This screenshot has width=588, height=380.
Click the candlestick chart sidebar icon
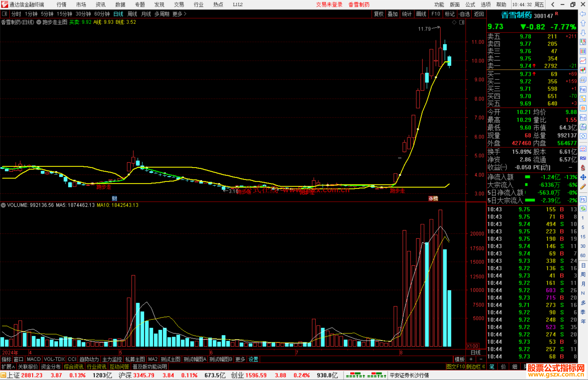(583, 70)
